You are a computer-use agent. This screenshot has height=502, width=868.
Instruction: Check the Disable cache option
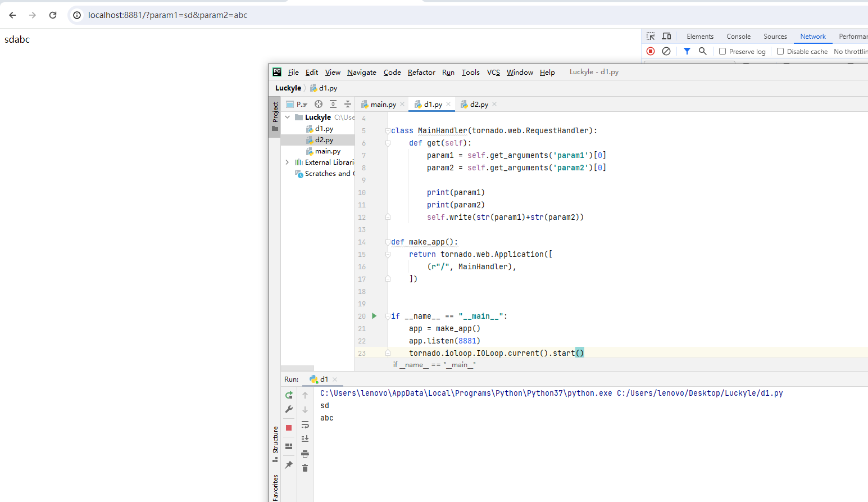click(780, 51)
